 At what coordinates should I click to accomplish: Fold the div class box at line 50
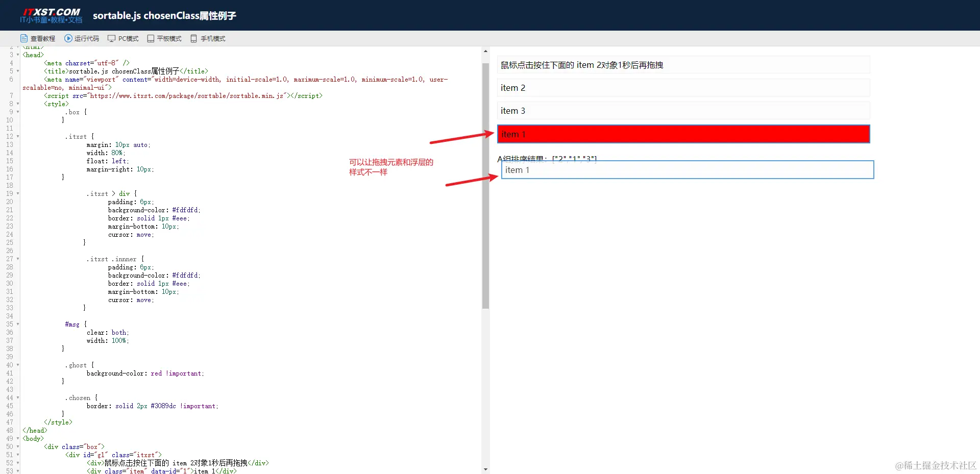[18, 446]
